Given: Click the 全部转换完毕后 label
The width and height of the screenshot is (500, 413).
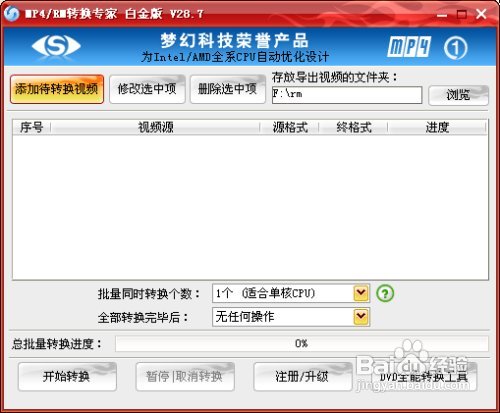Looking at the screenshot, I should coord(143,317).
